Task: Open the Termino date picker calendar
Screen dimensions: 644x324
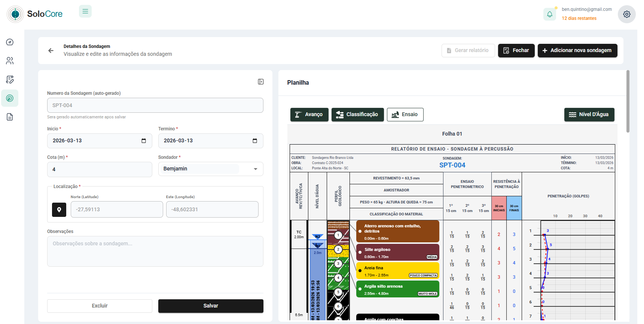Action: click(x=255, y=141)
